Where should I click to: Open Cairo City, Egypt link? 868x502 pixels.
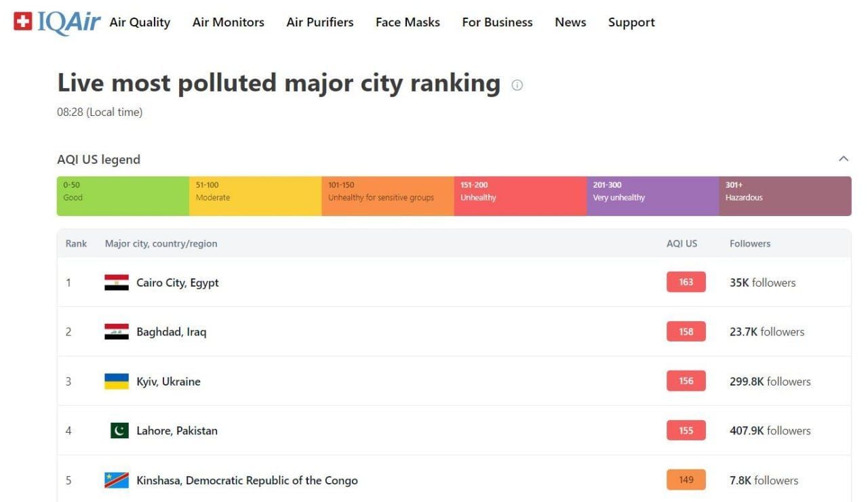click(178, 283)
